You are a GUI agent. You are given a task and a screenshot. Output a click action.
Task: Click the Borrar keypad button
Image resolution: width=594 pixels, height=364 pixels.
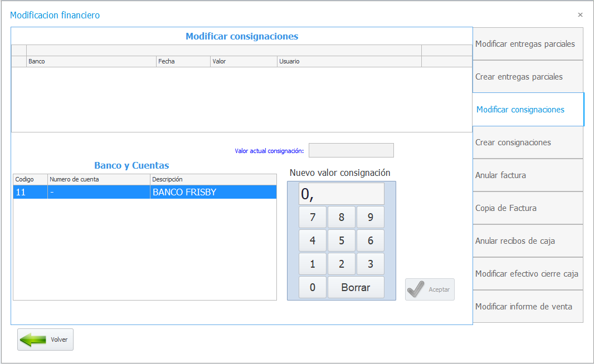point(356,288)
